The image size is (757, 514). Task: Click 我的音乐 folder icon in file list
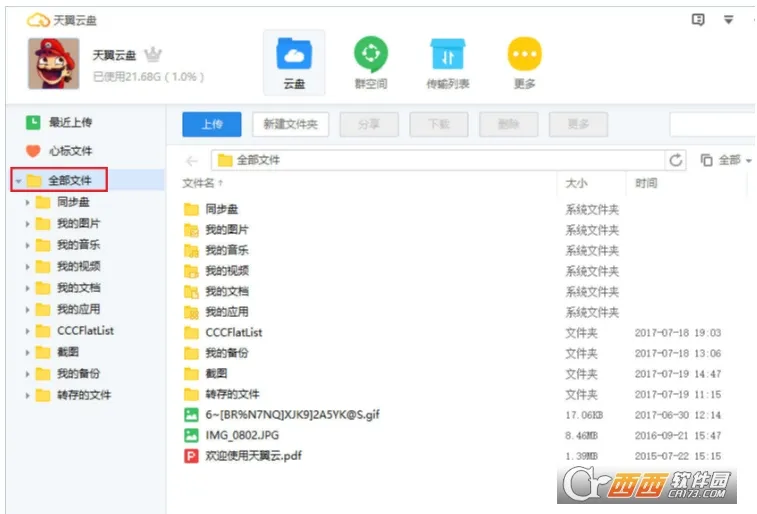(x=191, y=250)
